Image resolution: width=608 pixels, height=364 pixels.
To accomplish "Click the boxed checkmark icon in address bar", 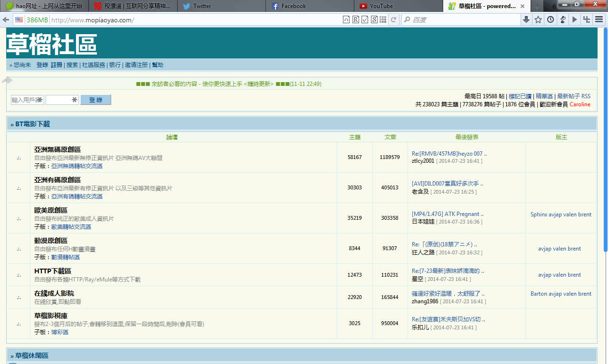I will (x=365, y=20).
